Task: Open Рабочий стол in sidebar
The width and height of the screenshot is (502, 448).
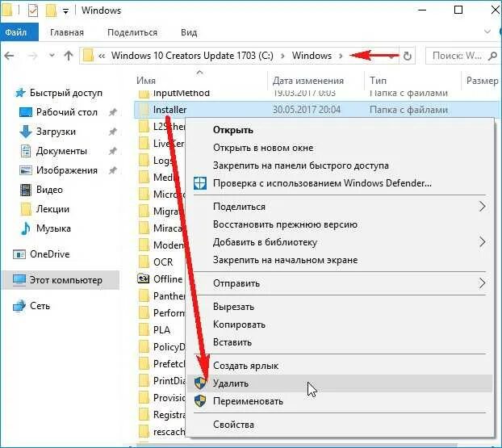Action: (67, 112)
